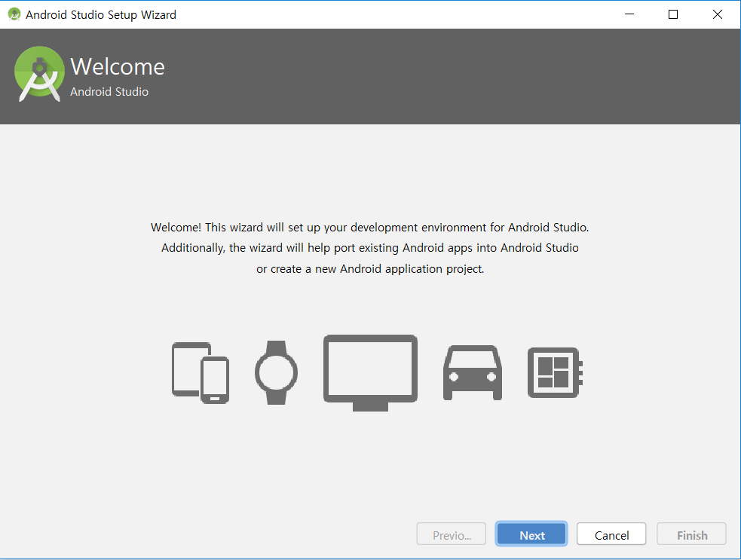Click 'or create a new Android application project' text

(x=370, y=269)
